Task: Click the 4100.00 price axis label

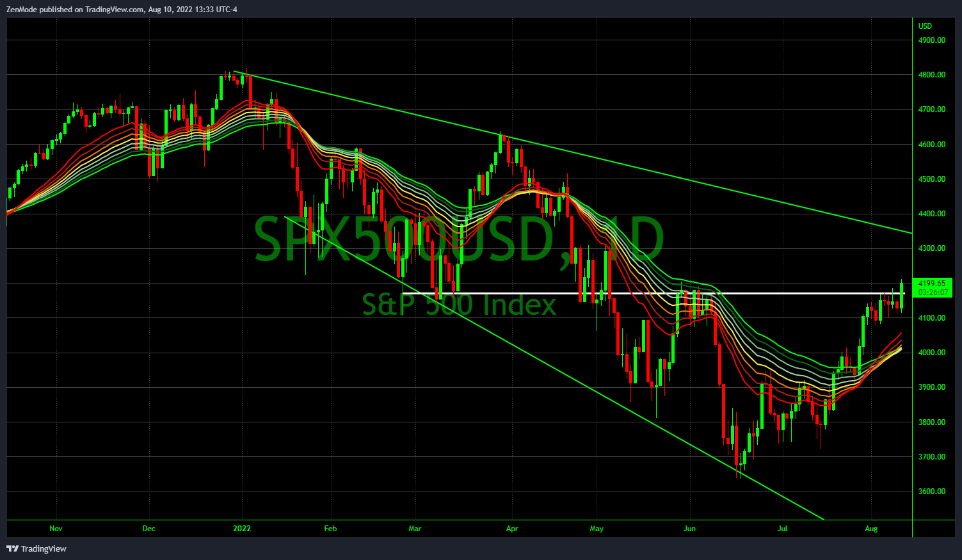Action: (x=932, y=318)
